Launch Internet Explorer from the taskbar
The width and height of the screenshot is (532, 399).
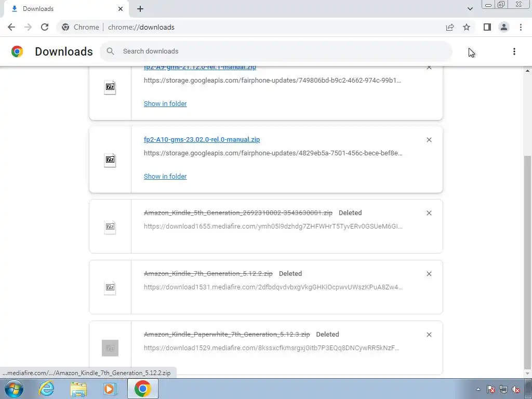pyautogui.click(x=46, y=389)
